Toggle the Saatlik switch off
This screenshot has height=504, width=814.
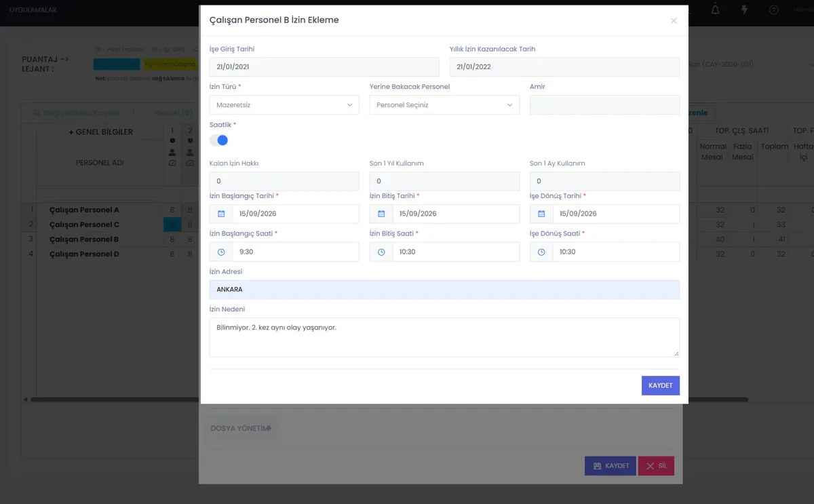point(218,140)
